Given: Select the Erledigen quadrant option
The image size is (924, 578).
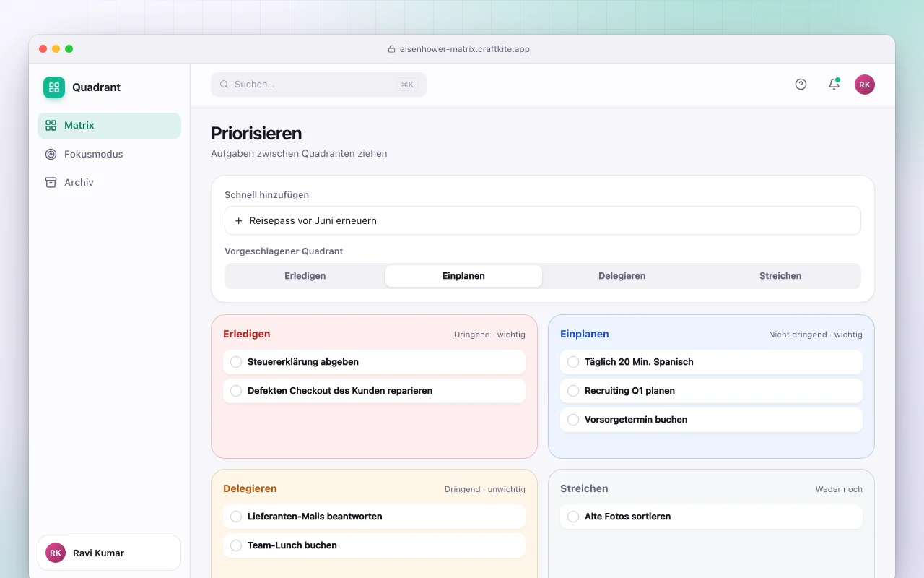Looking at the screenshot, I should pos(305,276).
